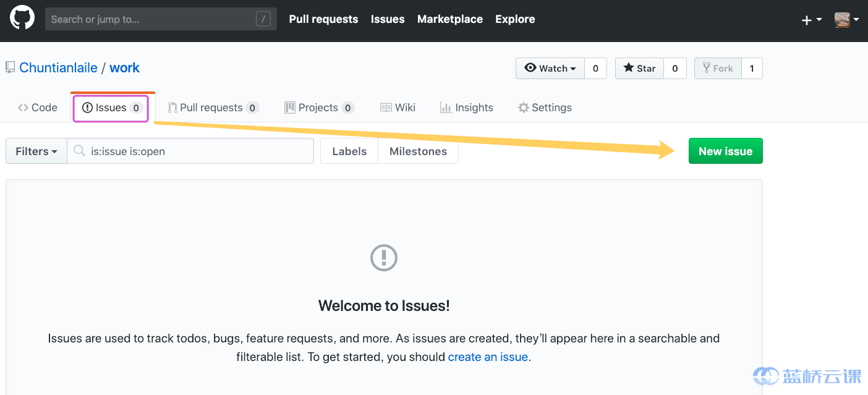Click the Pull requests tab merge icon
Image resolution: width=868 pixels, height=395 pixels.
(x=172, y=108)
